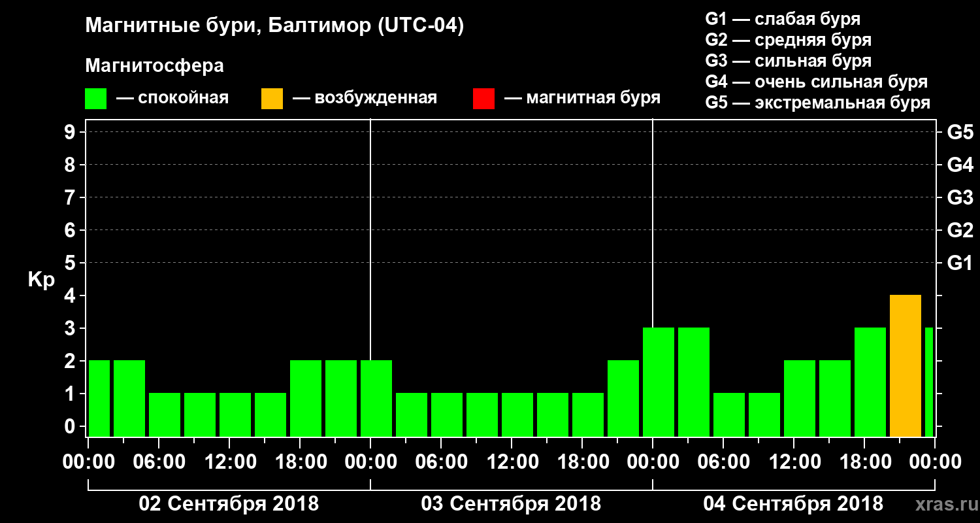Click the '03 Сентября 2018' date label

511,504
